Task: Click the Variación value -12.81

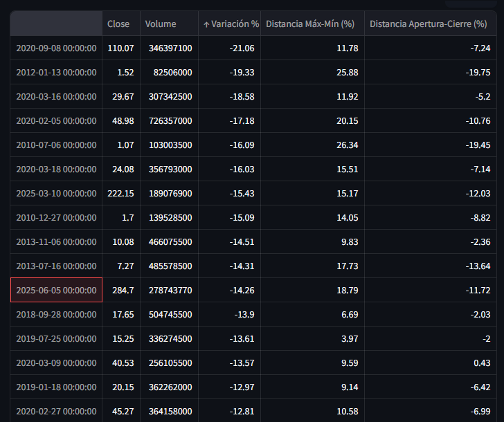Action: [230, 411]
